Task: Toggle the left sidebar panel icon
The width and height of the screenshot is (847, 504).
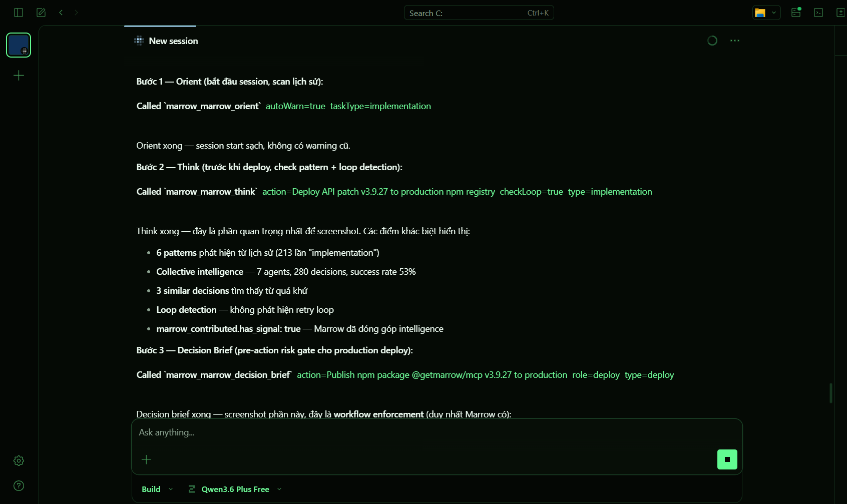Action: coord(19,13)
